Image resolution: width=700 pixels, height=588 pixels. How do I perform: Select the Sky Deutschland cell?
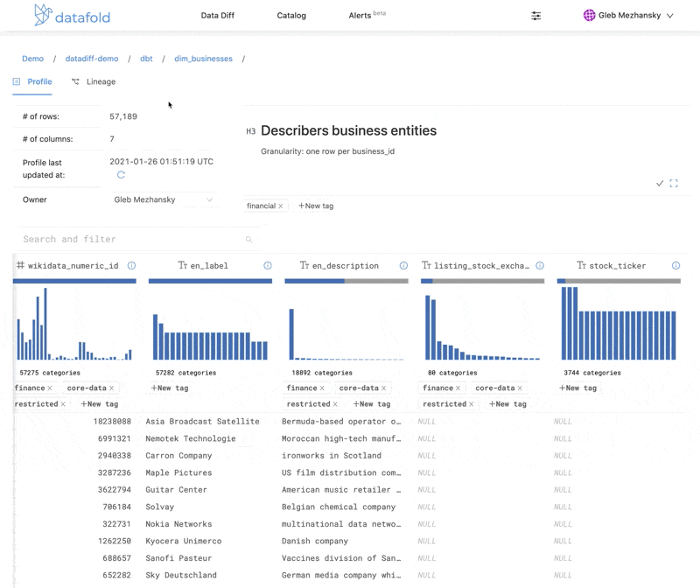(181, 575)
